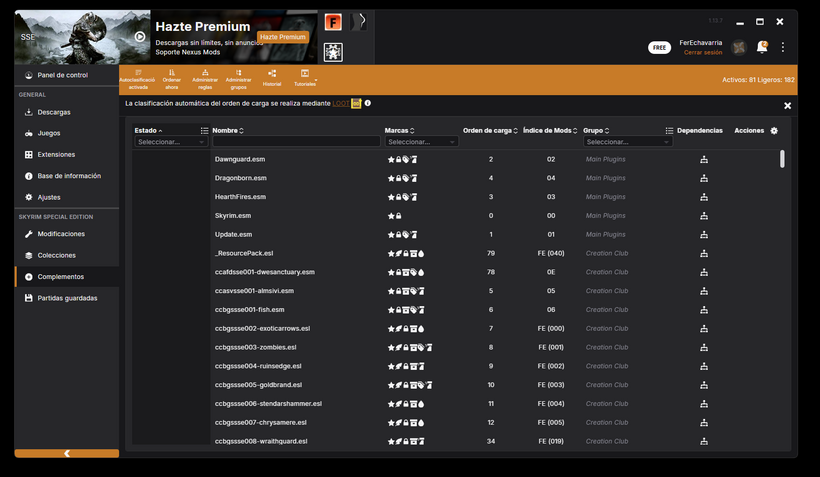Click the dependencies icon for Skyrim.esm

(x=703, y=215)
